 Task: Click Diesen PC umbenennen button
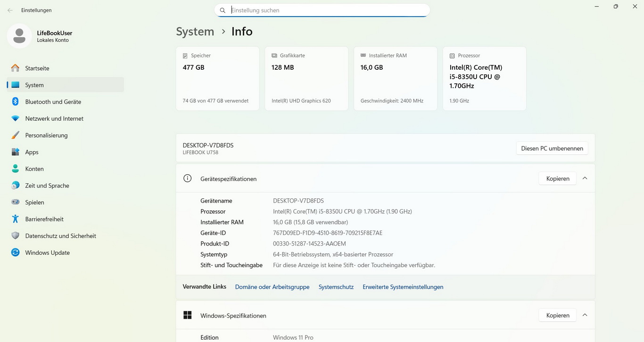(x=552, y=148)
